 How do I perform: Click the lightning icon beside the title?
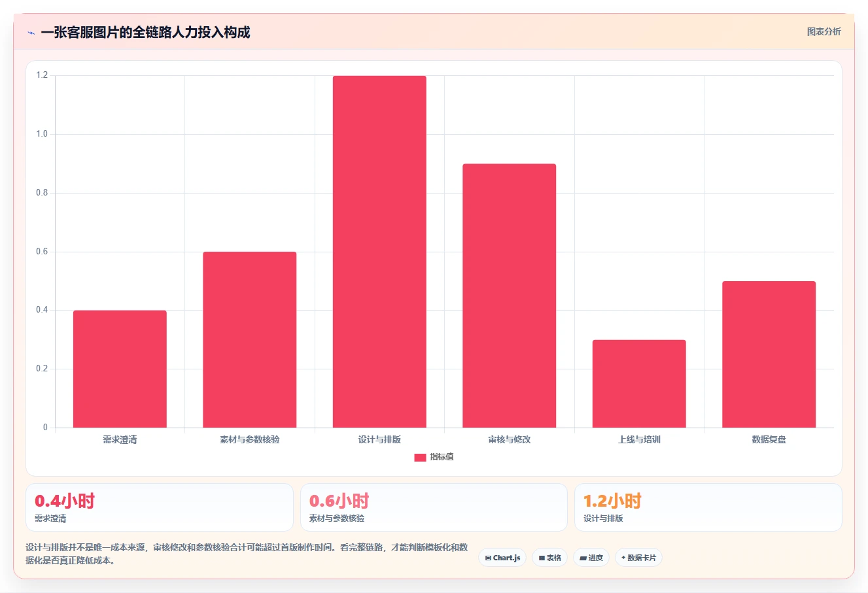(31, 33)
